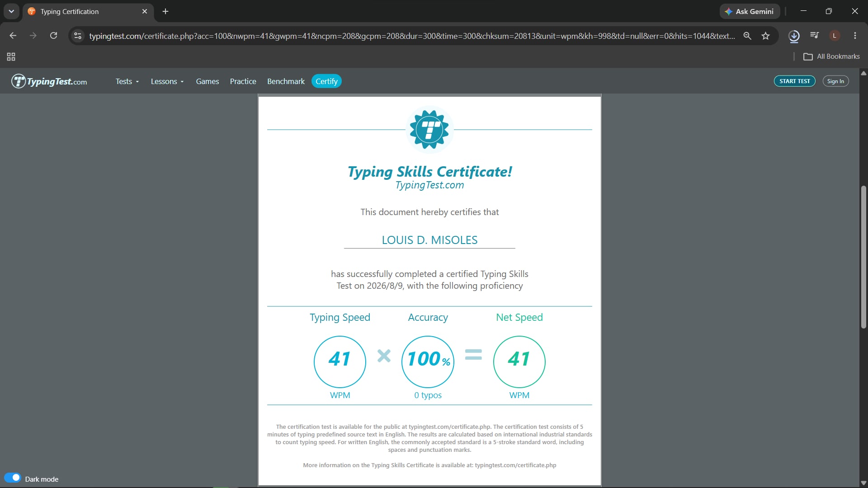Click the scrollbar up arrow
Screen dimensions: 868x488
(x=863, y=73)
